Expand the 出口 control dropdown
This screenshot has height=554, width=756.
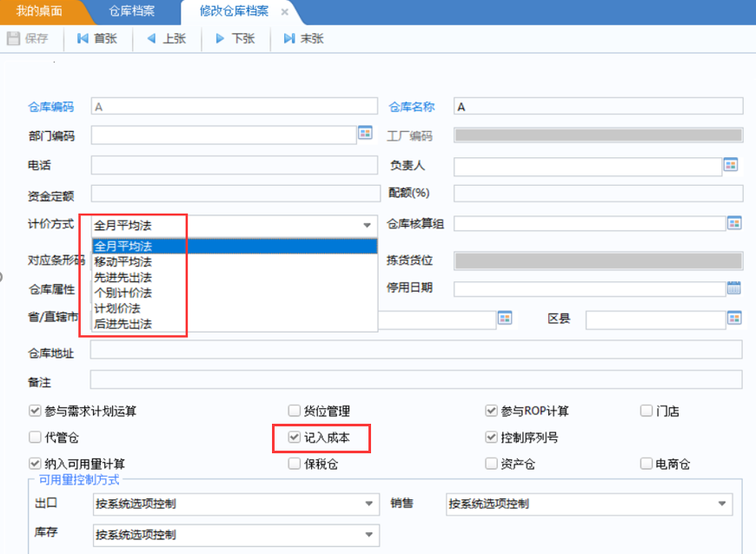click(x=370, y=504)
